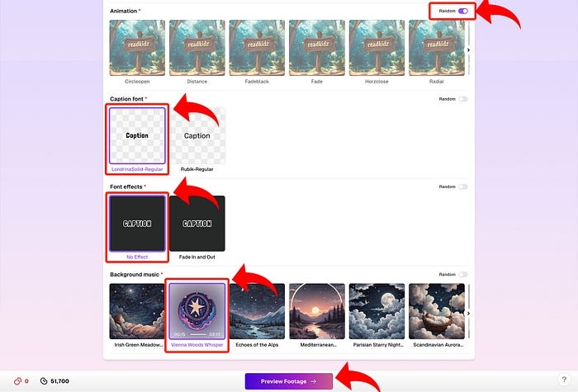Turn on Random for Background music

pyautogui.click(x=463, y=275)
